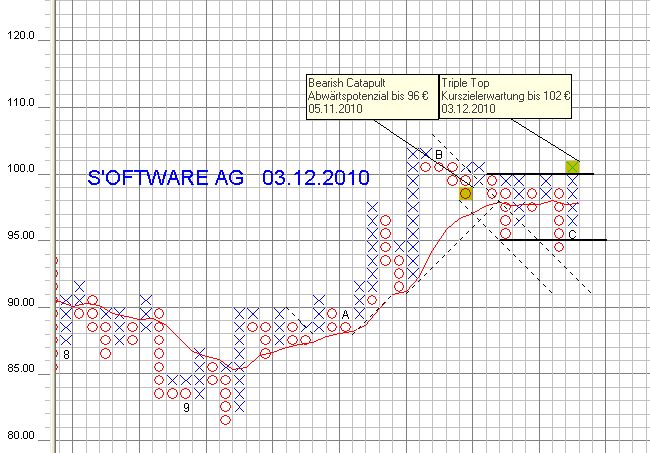
Task: Select the chart title S'OFTWARE AG 03.12.2010
Action: coord(228,177)
